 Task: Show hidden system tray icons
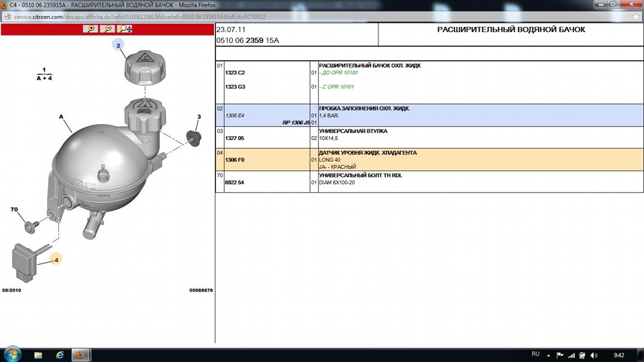tap(548, 355)
